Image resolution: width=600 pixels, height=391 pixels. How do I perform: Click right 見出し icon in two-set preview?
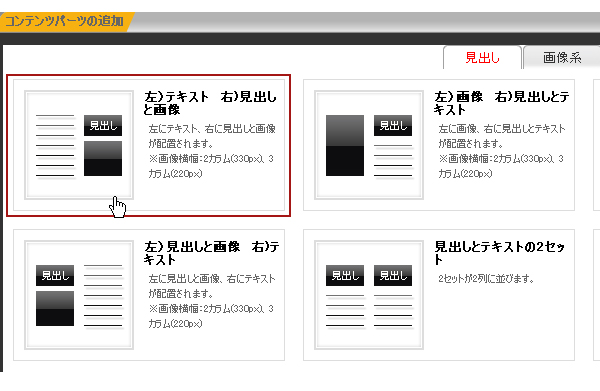393,275
